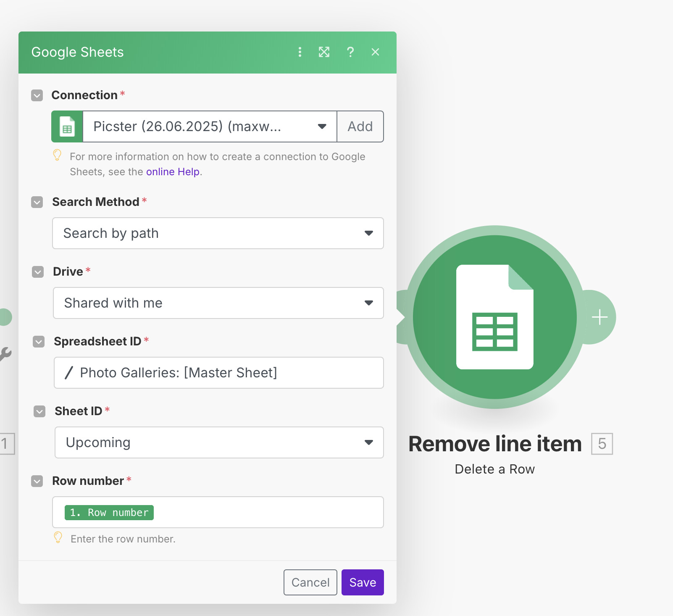Open the Search by path dropdown
Screen dimensions: 673x616
click(218, 233)
